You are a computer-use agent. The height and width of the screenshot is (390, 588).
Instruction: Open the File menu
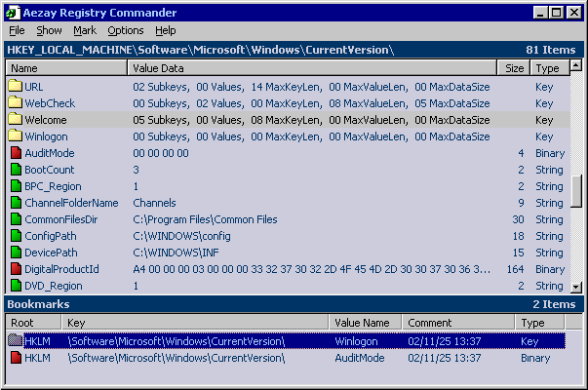coord(17,31)
